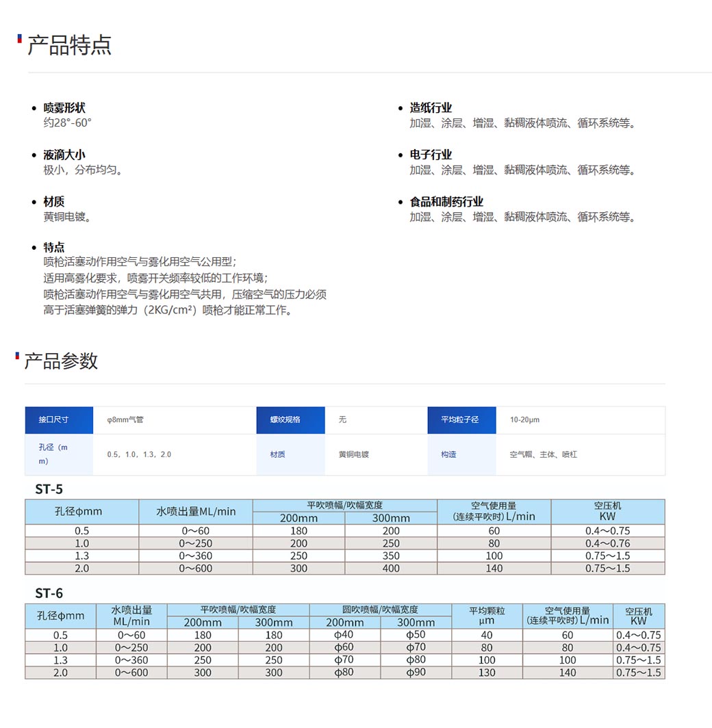Click the 构造 label in parameter table
The width and height of the screenshot is (712, 728).
coord(449,454)
